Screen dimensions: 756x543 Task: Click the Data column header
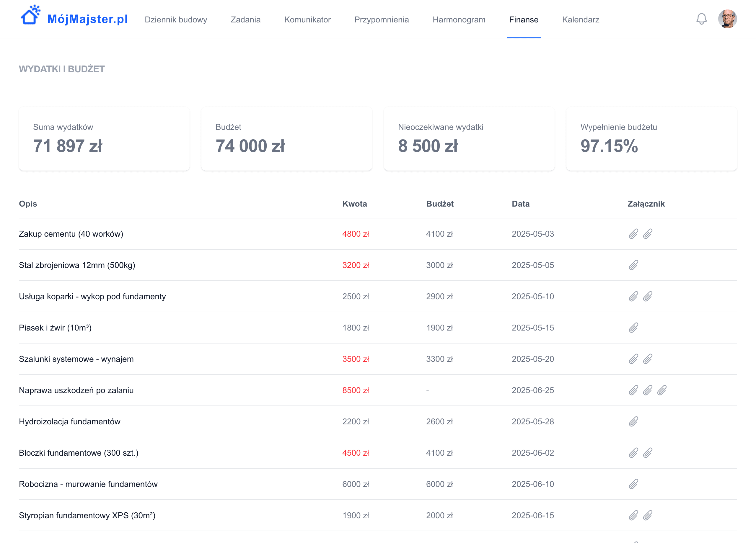(x=520, y=204)
